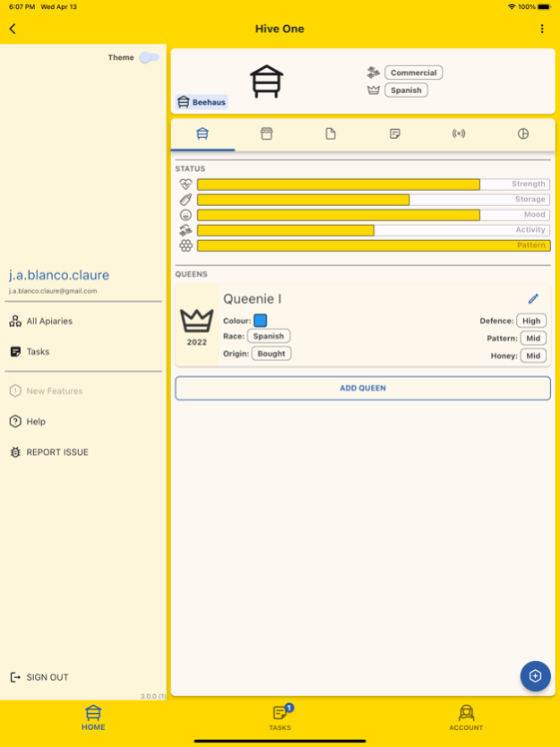Switch to the documents tab
560x747 pixels.
[331, 133]
